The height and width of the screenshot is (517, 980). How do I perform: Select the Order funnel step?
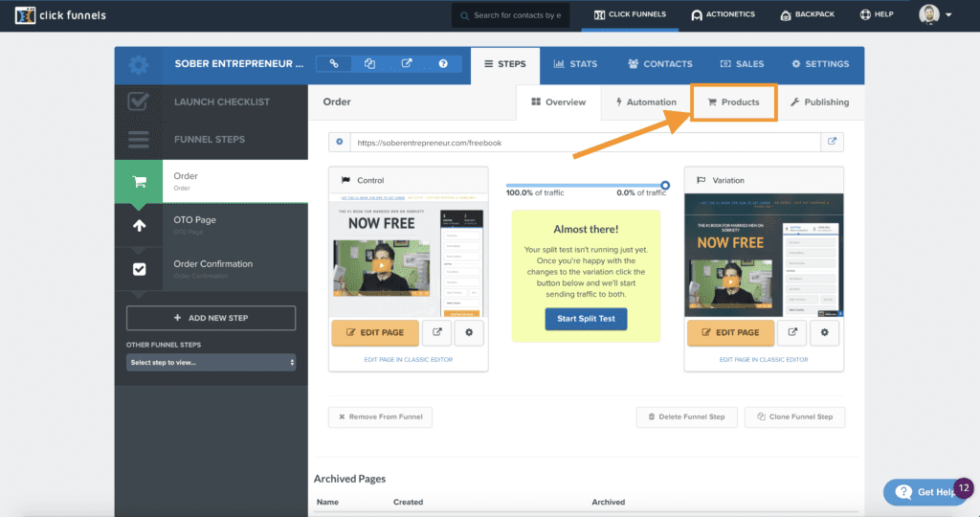(x=212, y=181)
